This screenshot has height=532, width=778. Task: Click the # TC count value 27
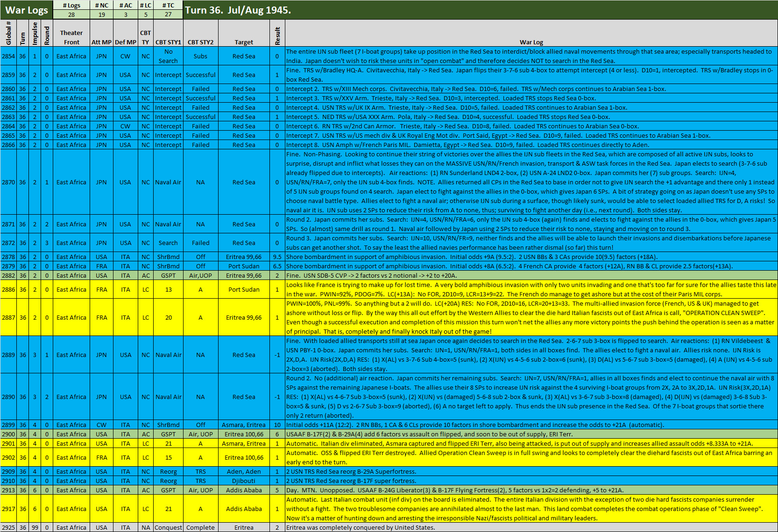point(168,14)
